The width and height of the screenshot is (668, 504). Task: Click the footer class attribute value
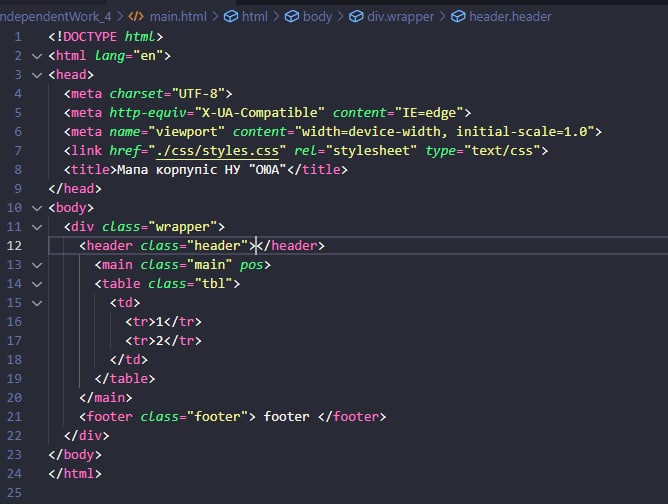click(218, 417)
